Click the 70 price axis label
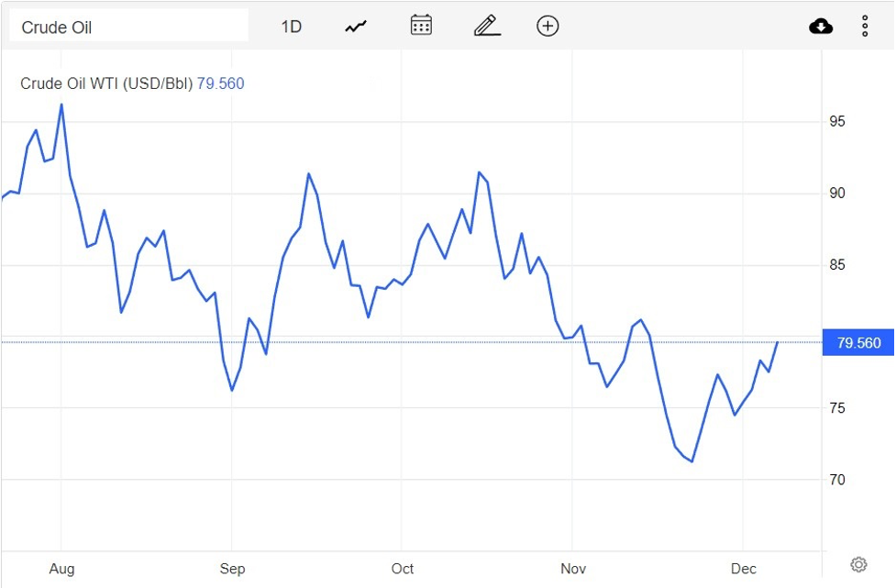The width and height of the screenshot is (896, 588). point(837,480)
